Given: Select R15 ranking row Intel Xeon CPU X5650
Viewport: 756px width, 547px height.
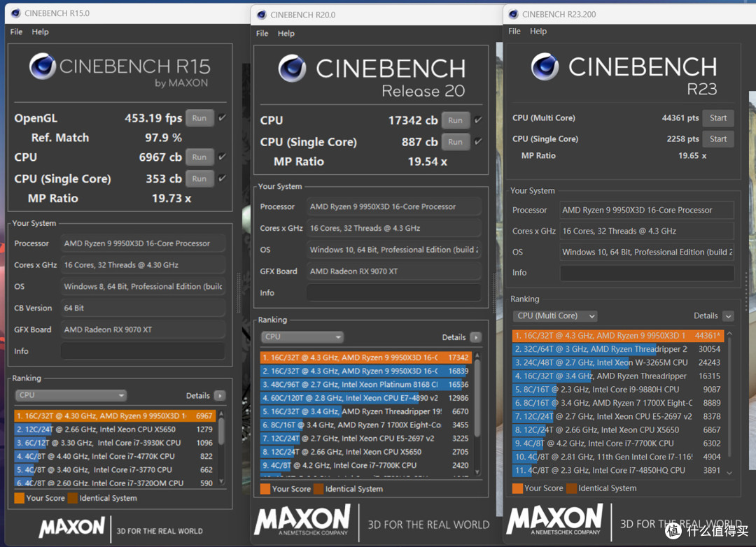Looking at the screenshot, I should click(x=115, y=429).
